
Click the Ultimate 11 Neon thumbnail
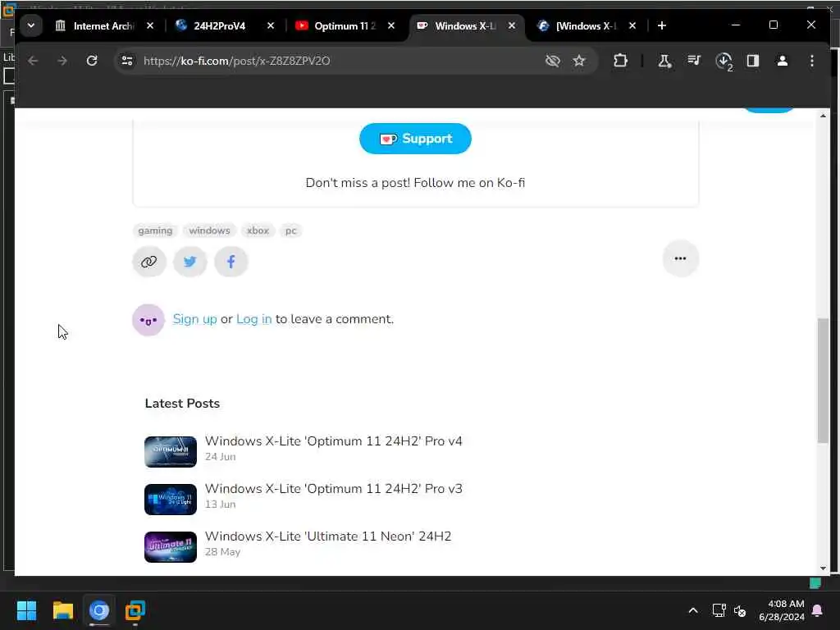tap(171, 547)
